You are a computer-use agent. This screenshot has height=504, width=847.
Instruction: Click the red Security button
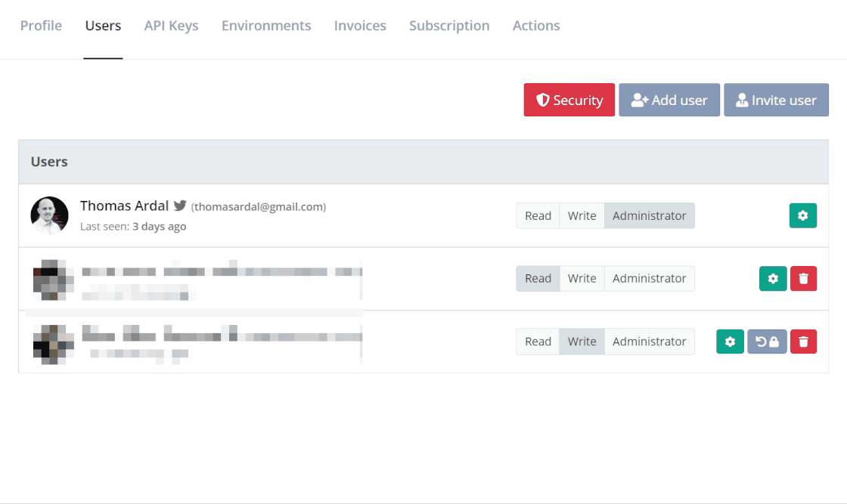(x=569, y=100)
